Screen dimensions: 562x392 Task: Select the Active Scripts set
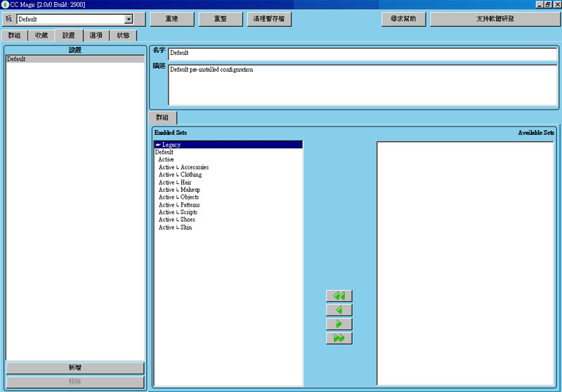228,212
